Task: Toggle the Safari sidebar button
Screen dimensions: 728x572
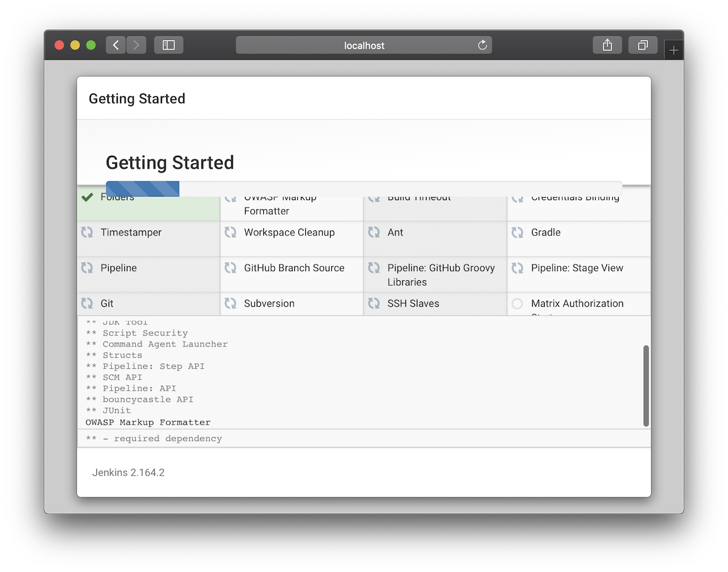Action: point(169,45)
